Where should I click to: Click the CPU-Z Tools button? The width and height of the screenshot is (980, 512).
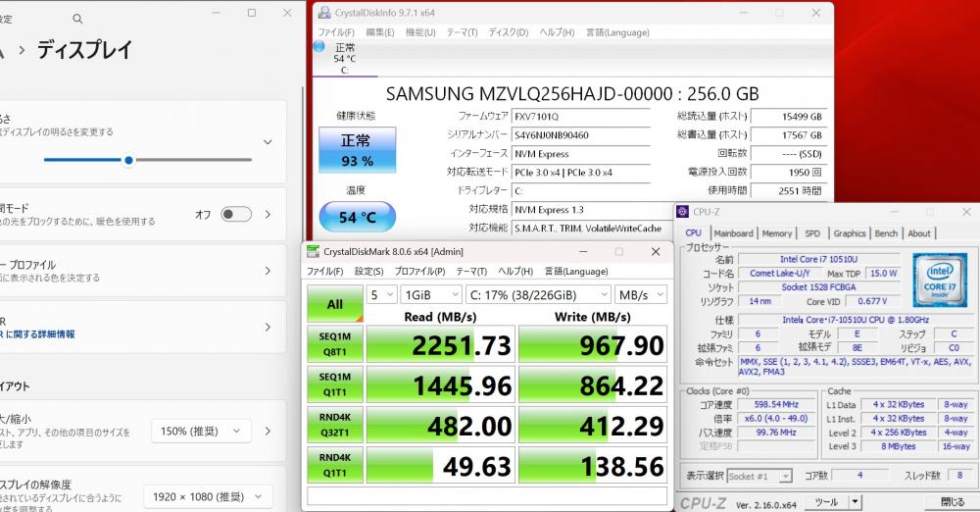click(x=826, y=502)
